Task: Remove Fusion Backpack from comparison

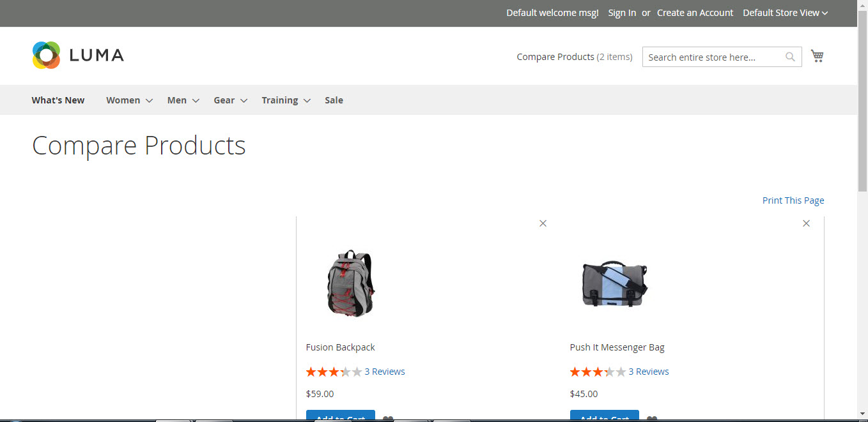Action: click(x=543, y=223)
